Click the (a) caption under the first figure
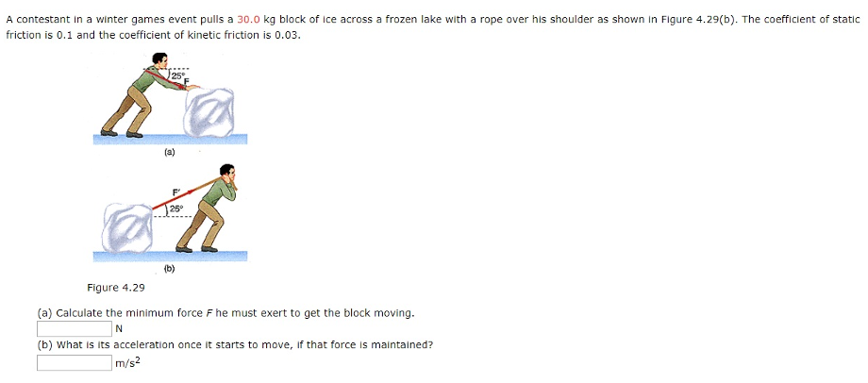Viewport: 868px width, 383px height. point(170,153)
